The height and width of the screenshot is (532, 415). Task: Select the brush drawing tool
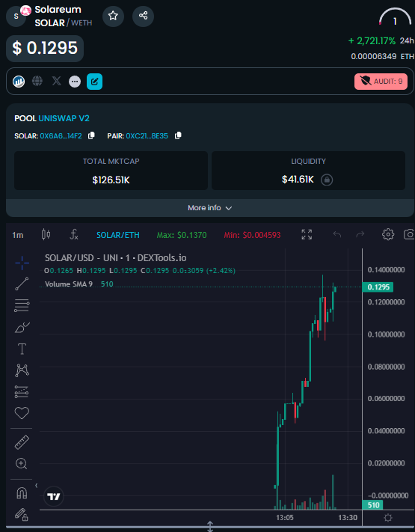tap(22, 328)
